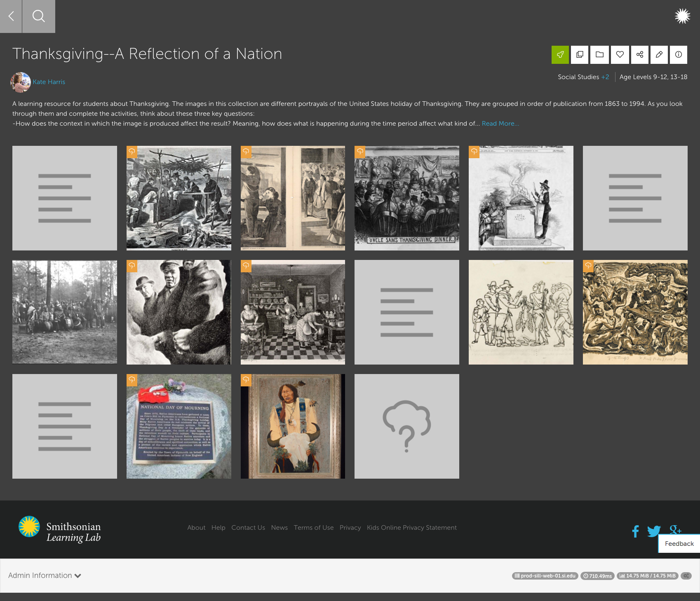Open the Facebook icon in footer

(x=635, y=531)
